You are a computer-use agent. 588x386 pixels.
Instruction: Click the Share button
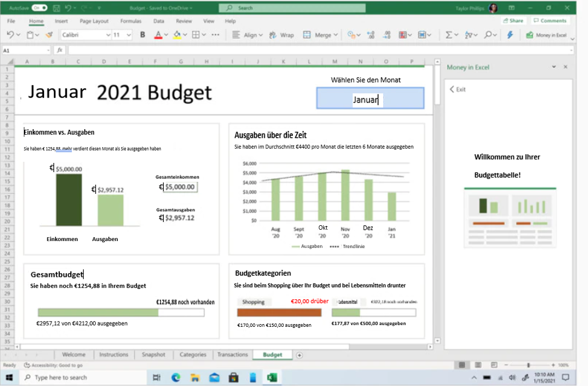point(513,21)
